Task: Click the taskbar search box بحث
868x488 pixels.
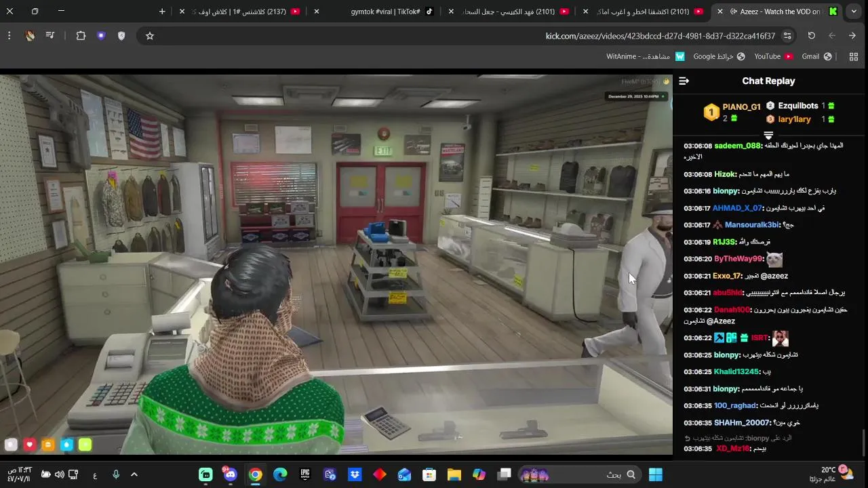Action: pos(578,474)
